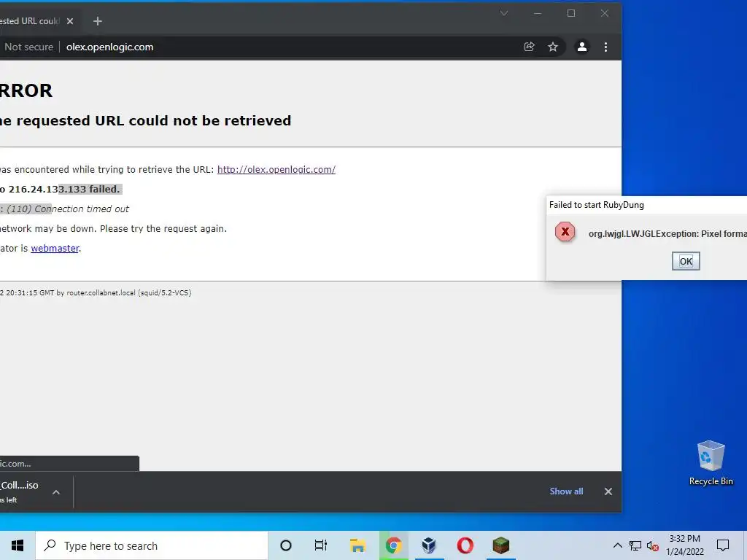Open Opera browser from the taskbar
Viewport: 747px width, 560px height.
pos(465,545)
